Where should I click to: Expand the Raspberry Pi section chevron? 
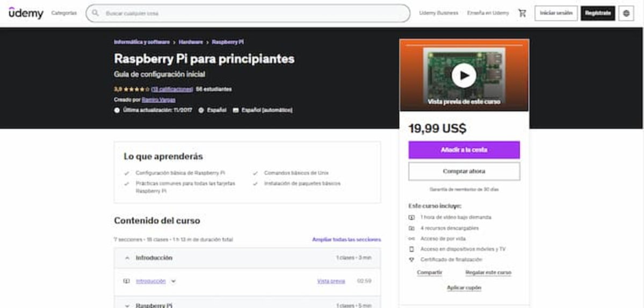coord(127,305)
